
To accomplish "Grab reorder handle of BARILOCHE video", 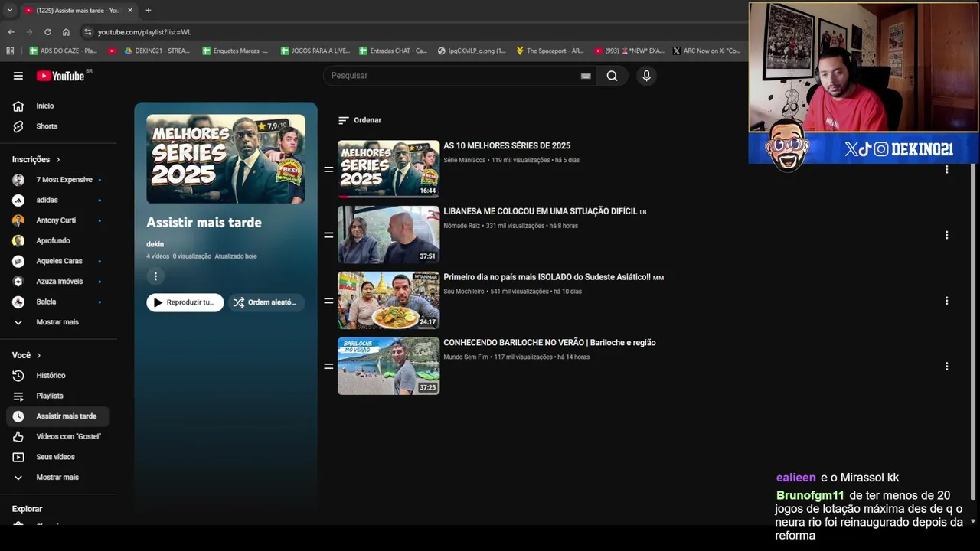I will point(328,367).
